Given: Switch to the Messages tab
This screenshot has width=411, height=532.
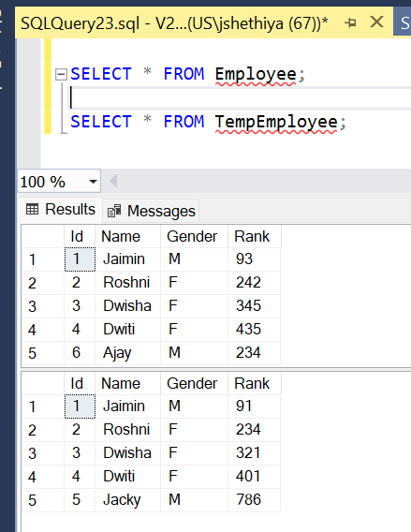Looking at the screenshot, I should coord(152,211).
